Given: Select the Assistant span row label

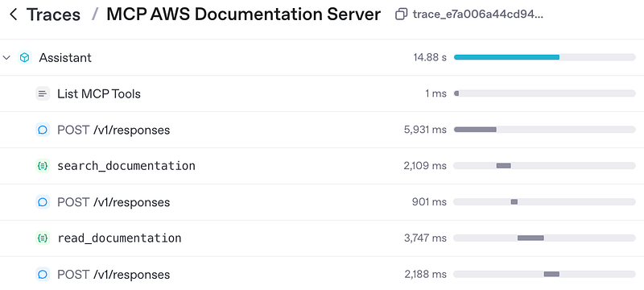Looking at the screenshot, I should 65,57.
